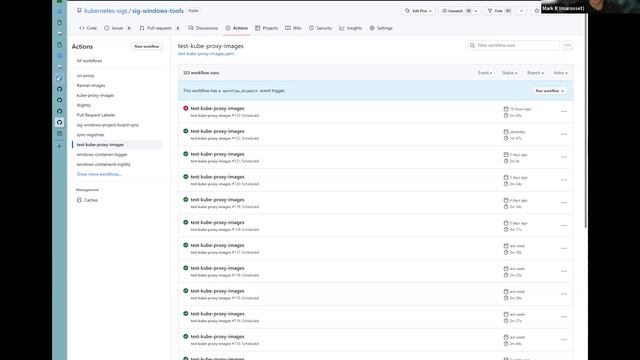Open test-kube-proxy-images run #118 title

(x=217, y=223)
